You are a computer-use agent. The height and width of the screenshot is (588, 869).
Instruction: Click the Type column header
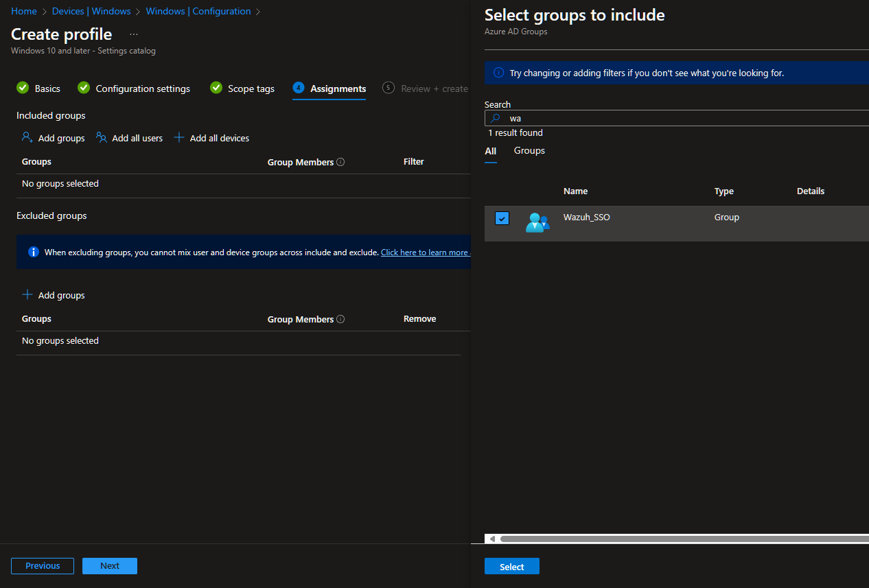(724, 191)
